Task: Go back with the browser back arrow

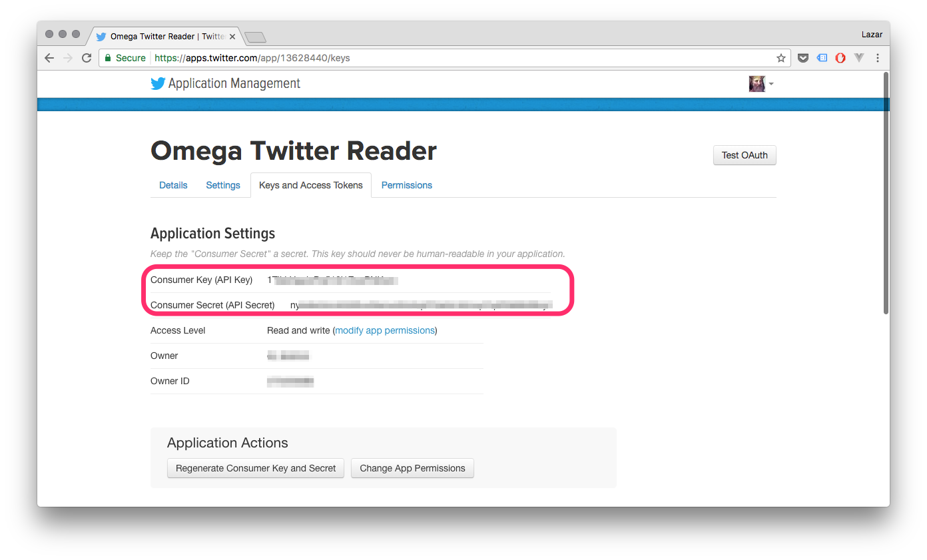Action: click(x=49, y=58)
